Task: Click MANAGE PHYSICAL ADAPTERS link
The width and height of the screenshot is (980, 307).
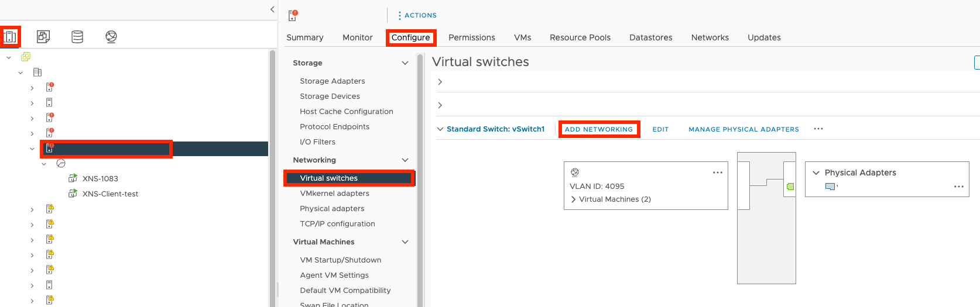Action: pyautogui.click(x=743, y=129)
